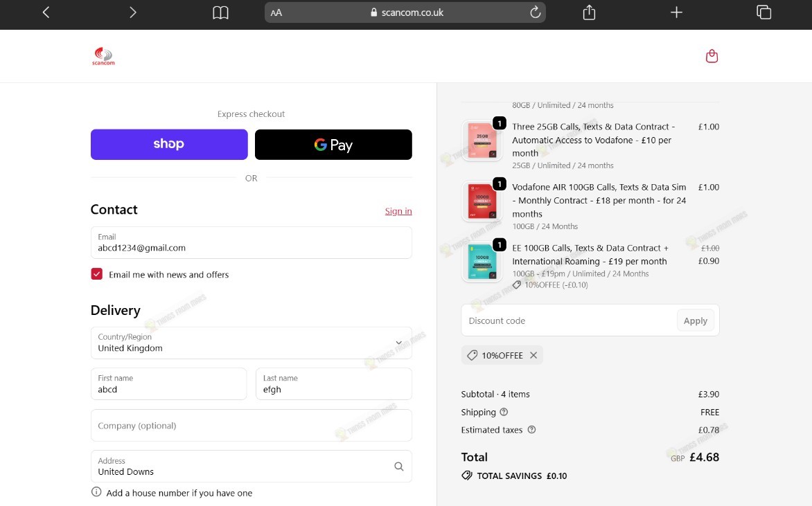
Task: Uncheck Email me with news and offers
Action: (97, 274)
